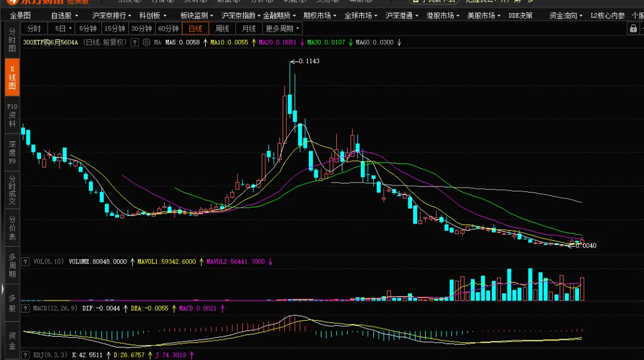The height and width of the screenshot is (360, 644).
Task: Click the MAVOL1:59342.6000 readout
Action: coord(166,262)
